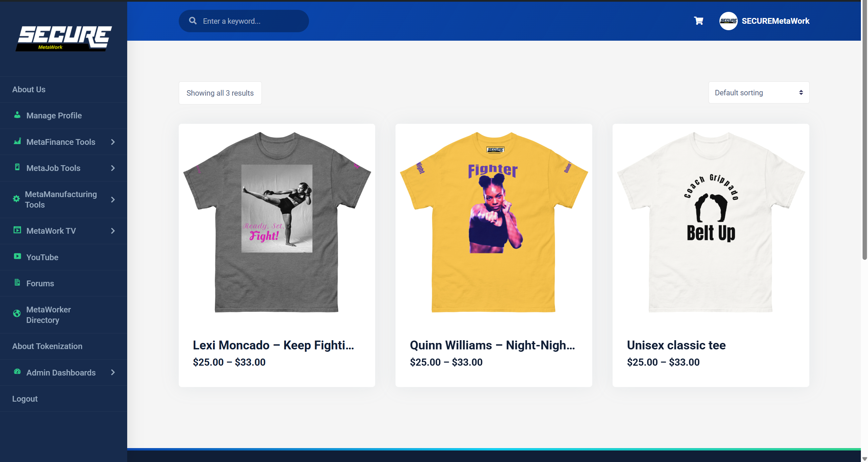Open the Default sorting dropdown

[x=758, y=93]
